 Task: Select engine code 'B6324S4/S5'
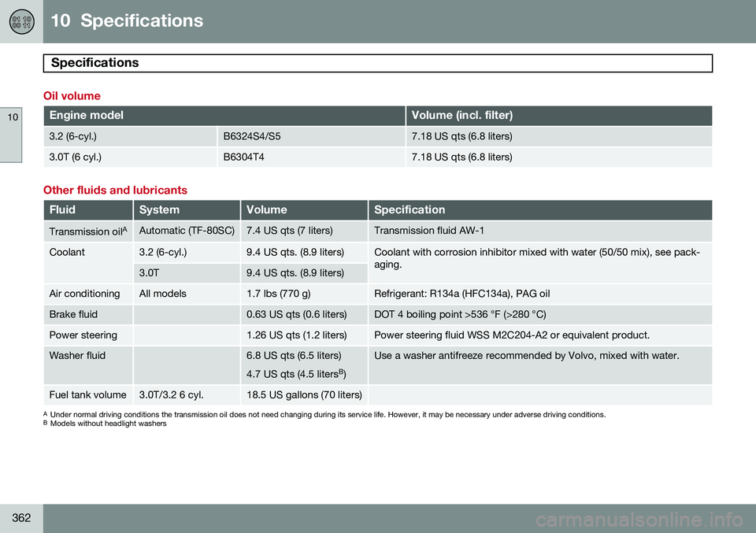(x=252, y=136)
